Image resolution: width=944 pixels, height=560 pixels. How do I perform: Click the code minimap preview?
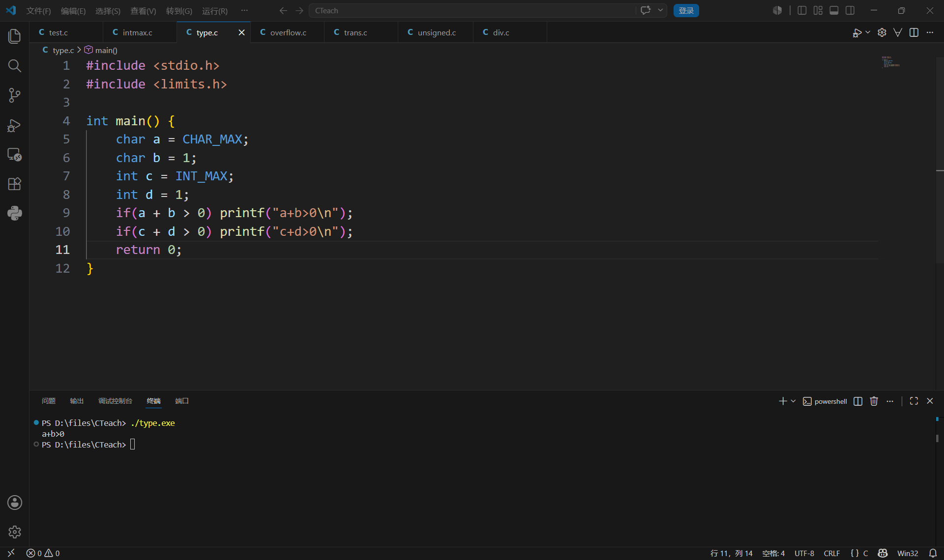pyautogui.click(x=890, y=62)
